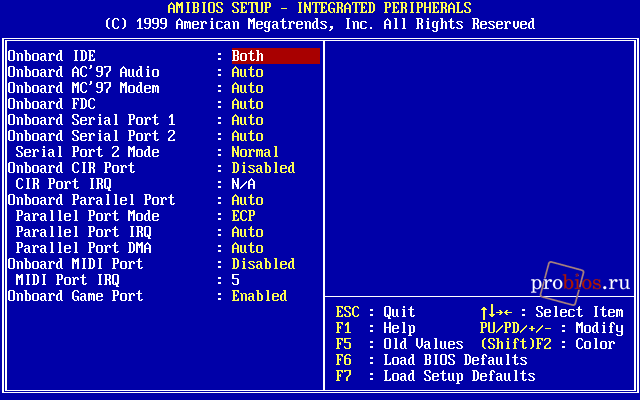
Task: Select the Onboard IDE 'Both' value
Action: coord(276,56)
